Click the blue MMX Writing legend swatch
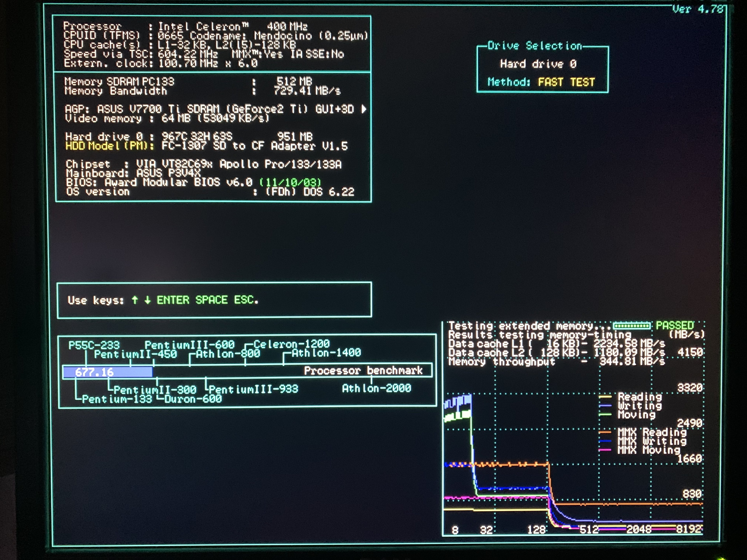This screenshot has width=747, height=560. (x=605, y=441)
